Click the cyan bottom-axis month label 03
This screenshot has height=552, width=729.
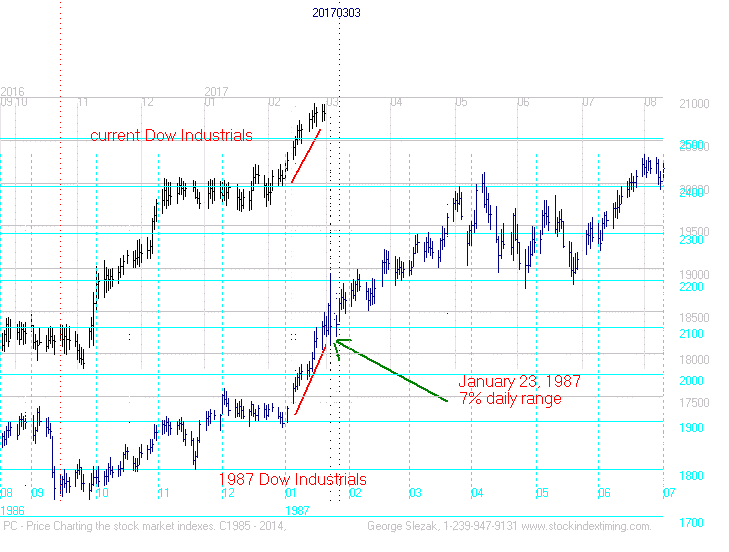coord(415,492)
